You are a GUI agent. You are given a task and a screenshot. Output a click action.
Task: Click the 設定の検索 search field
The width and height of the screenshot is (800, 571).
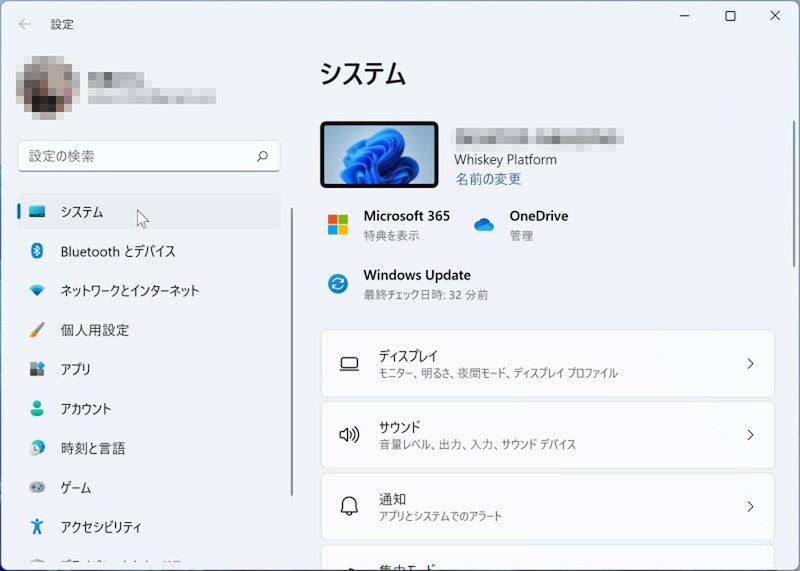(x=140, y=156)
